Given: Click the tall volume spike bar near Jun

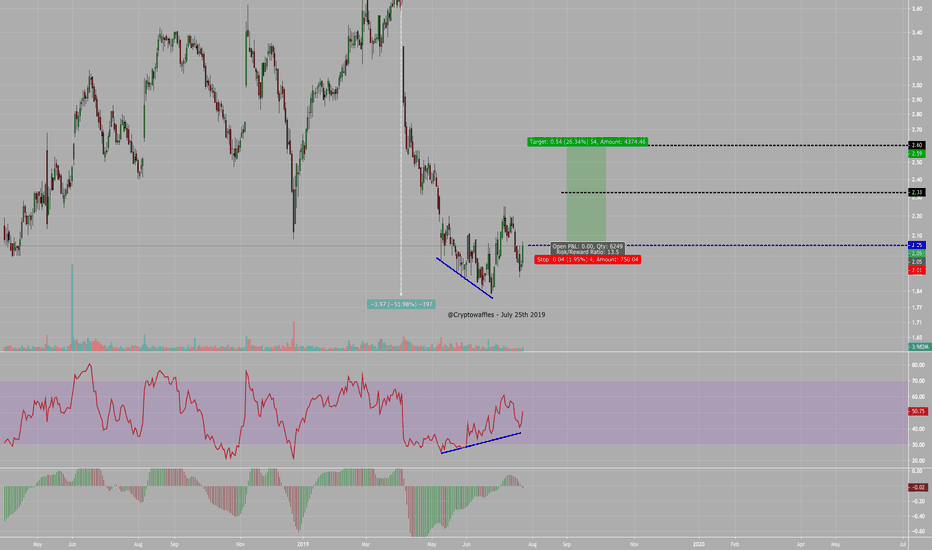Looking at the screenshot, I should point(73,307).
